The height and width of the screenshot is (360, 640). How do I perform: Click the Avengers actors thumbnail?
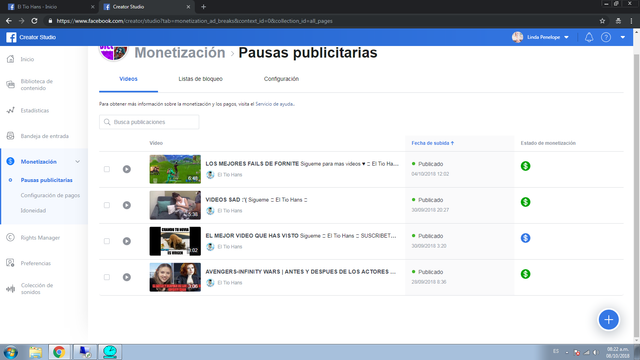(x=175, y=277)
